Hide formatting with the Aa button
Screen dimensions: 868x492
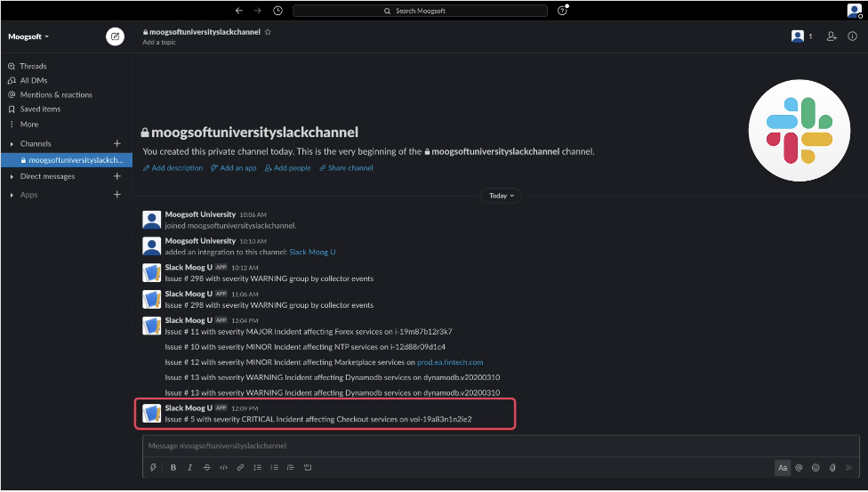coord(783,468)
